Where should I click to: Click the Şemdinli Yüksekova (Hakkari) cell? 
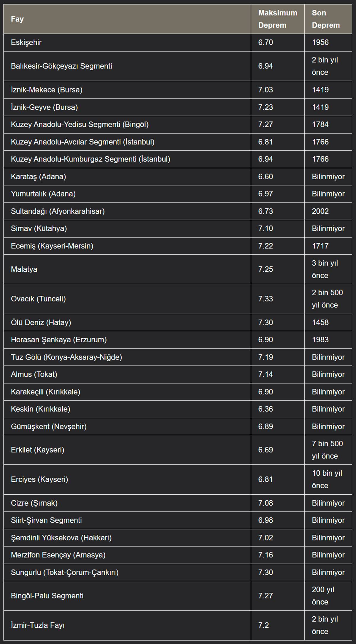61,538
